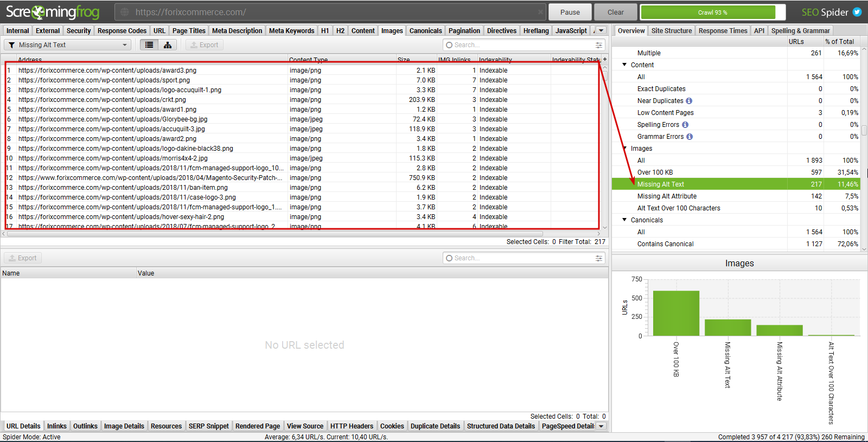Image resolution: width=868 pixels, height=442 pixels.
Task: Open Spelling Errors info icon
Action: click(685, 125)
